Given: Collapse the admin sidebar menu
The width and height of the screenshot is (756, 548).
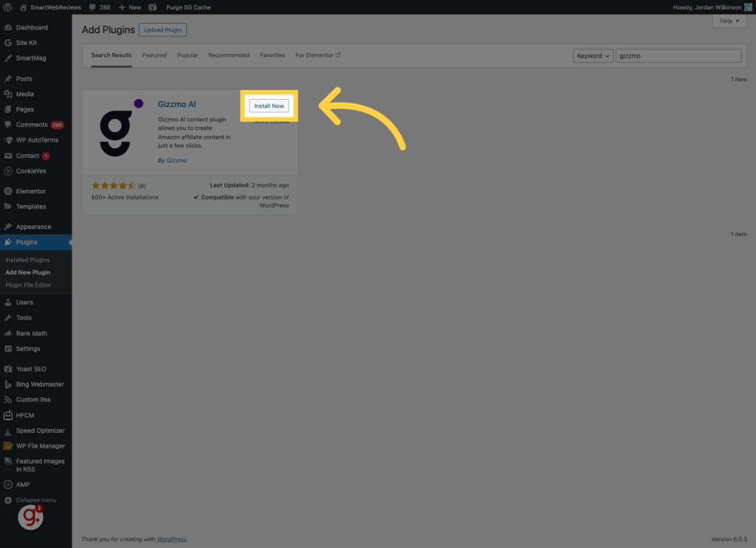Looking at the screenshot, I should pos(35,500).
